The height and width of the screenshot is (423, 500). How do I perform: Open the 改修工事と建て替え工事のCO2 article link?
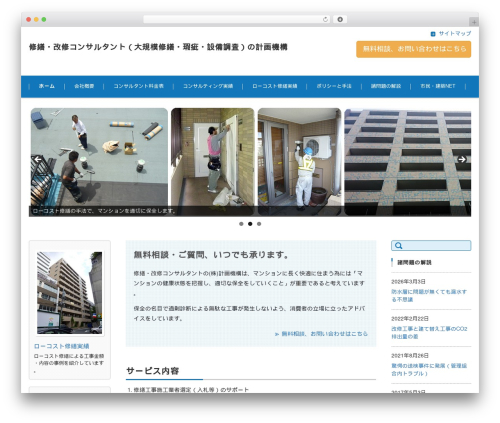[x=429, y=332]
